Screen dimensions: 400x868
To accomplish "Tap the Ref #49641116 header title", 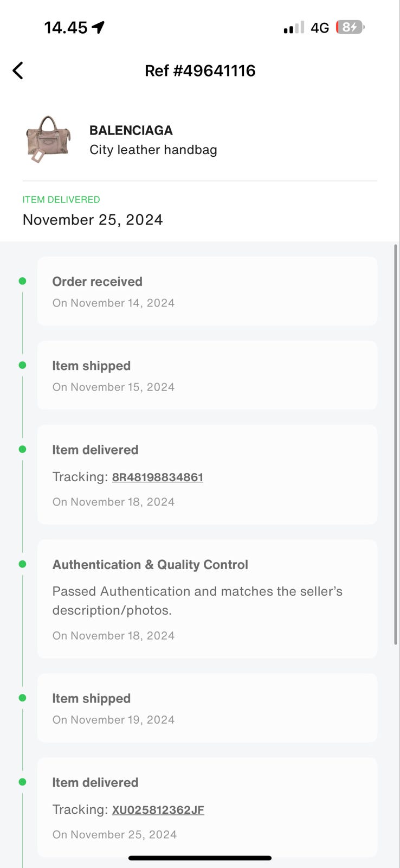I will click(200, 71).
